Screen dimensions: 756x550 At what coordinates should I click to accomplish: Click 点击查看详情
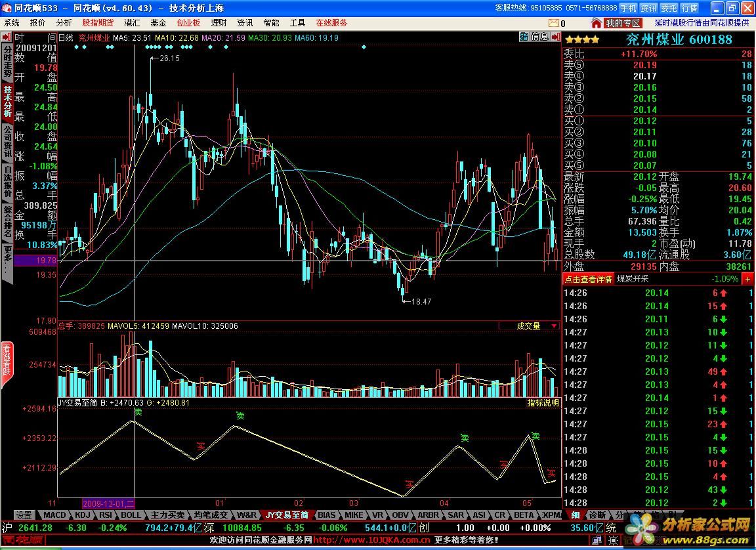click(x=588, y=279)
